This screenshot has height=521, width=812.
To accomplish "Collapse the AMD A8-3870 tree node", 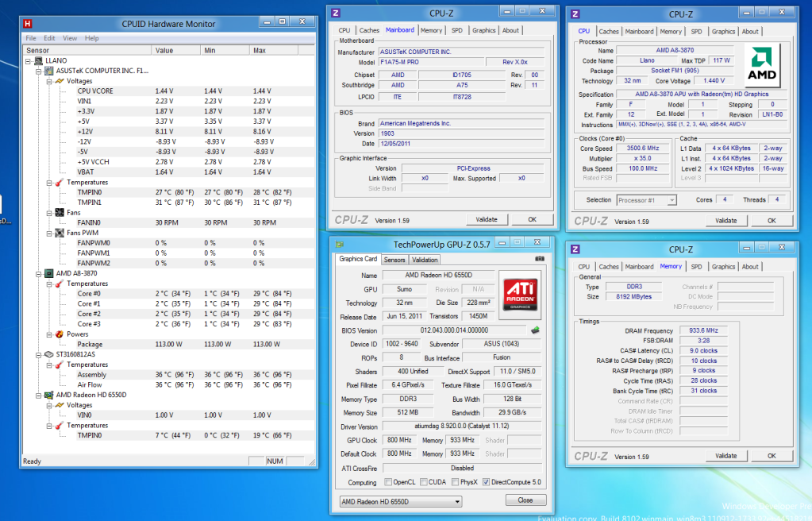I will coord(38,274).
